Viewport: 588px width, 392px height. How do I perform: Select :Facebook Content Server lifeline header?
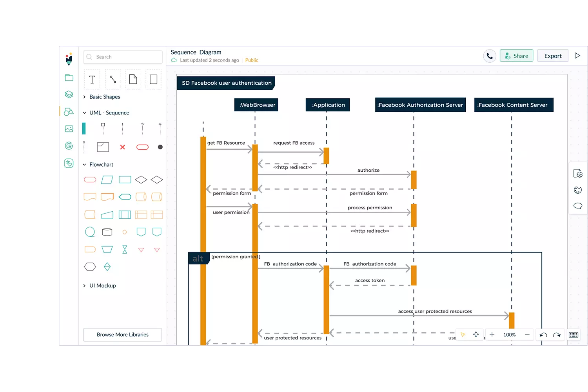click(514, 105)
